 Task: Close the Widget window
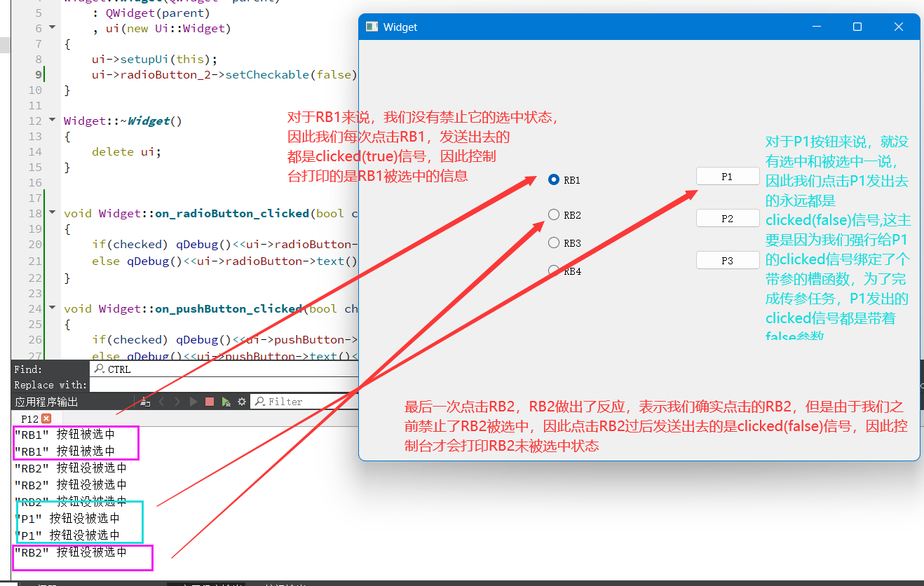click(x=899, y=27)
